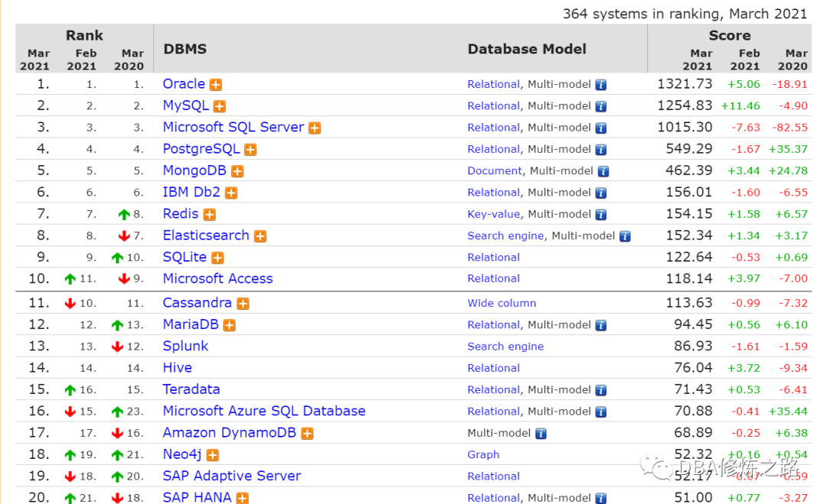The width and height of the screenshot is (826, 504).
Task: Open the Teradata link
Action: tap(191, 389)
